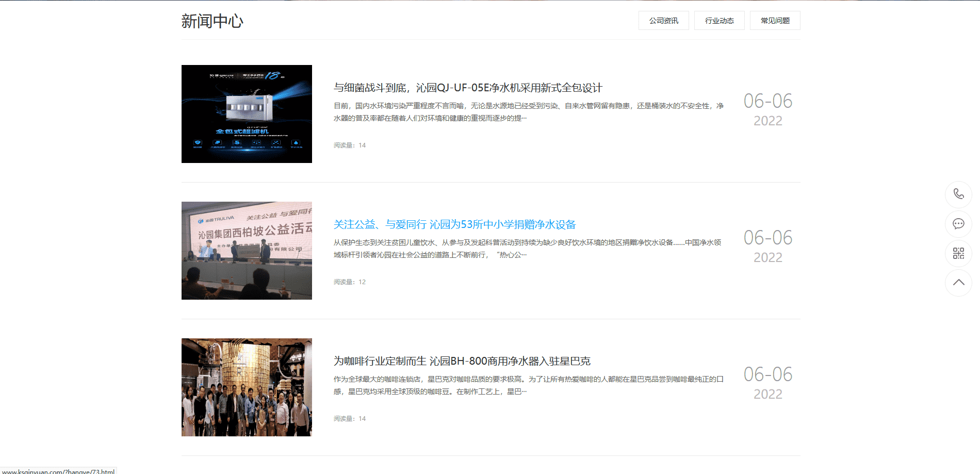This screenshot has width=980, height=474.
Task: Switch to the 公司资讯 tab
Action: tap(663, 21)
